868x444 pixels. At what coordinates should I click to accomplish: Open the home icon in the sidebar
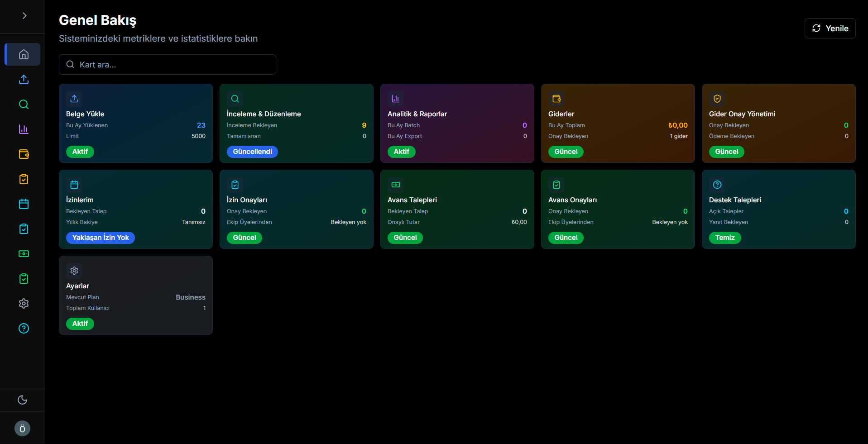tap(23, 54)
